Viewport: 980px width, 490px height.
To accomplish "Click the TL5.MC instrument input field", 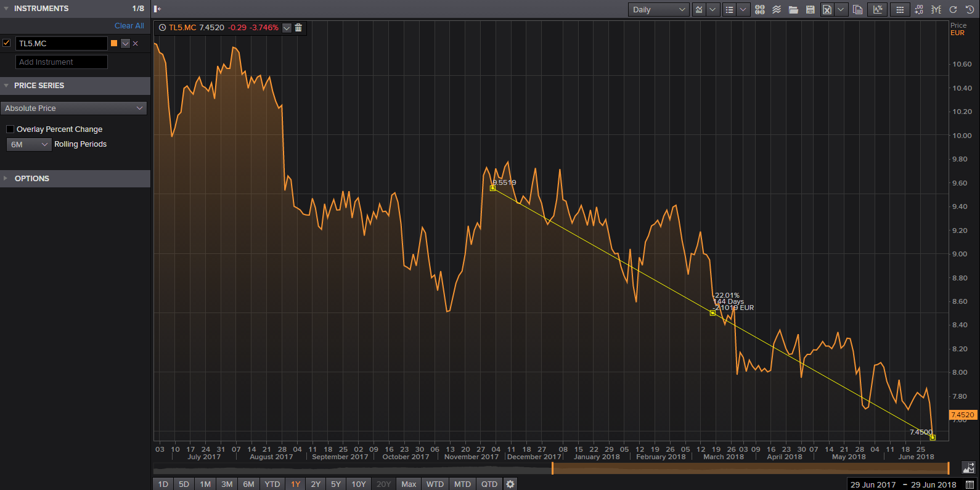I will point(62,43).
